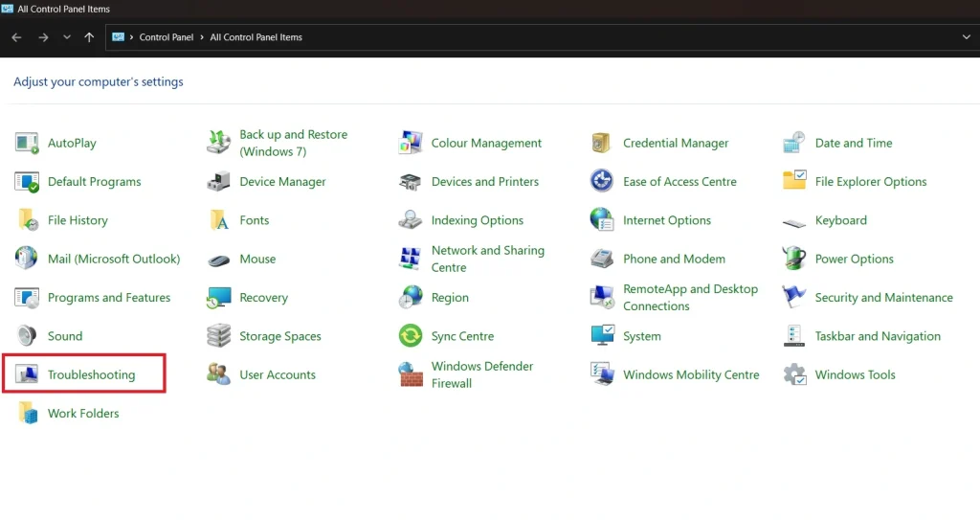
Task: Click the Region globe icon
Action: pos(411,297)
